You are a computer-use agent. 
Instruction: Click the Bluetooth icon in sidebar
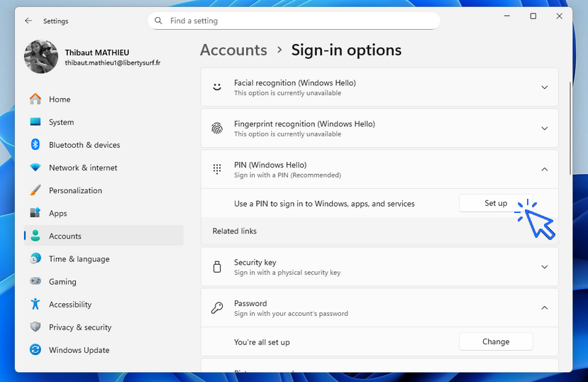click(35, 144)
